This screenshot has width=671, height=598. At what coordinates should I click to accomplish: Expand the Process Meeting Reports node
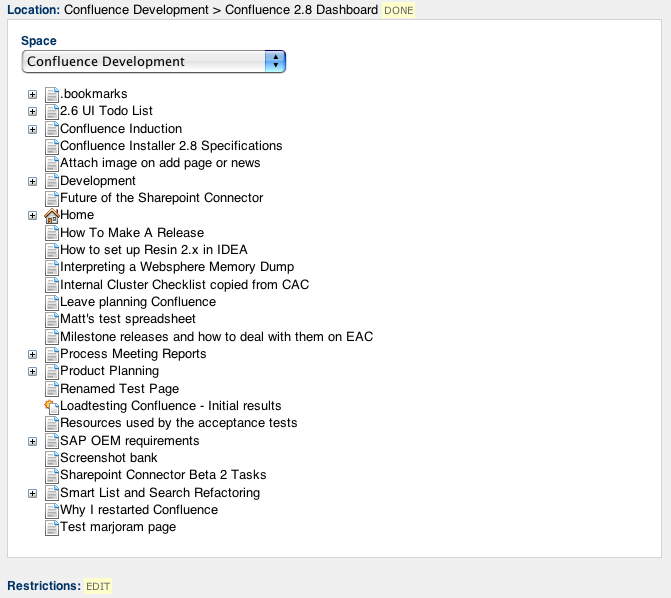pyautogui.click(x=33, y=354)
